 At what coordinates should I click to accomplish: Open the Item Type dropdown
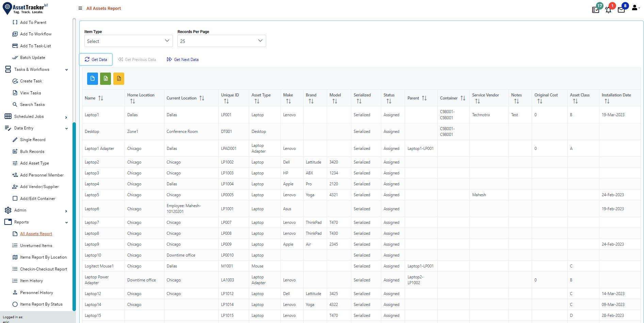tap(128, 41)
